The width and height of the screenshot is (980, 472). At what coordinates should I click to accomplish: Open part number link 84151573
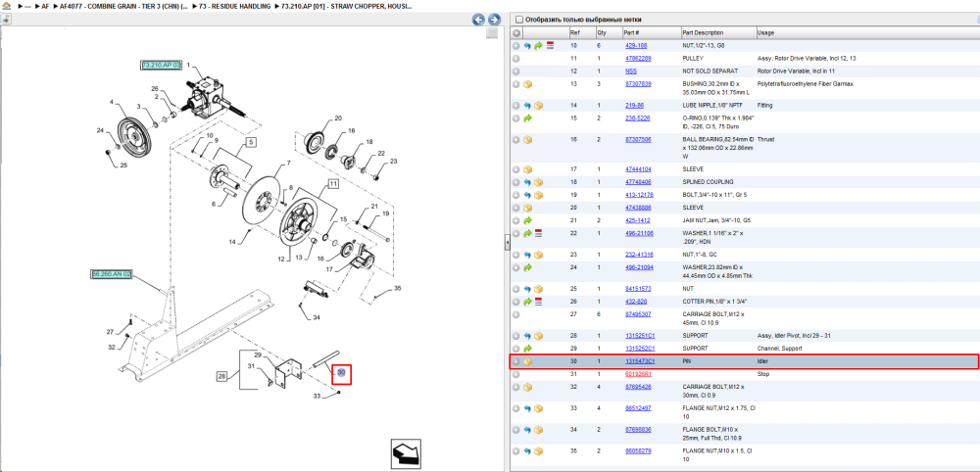638,289
